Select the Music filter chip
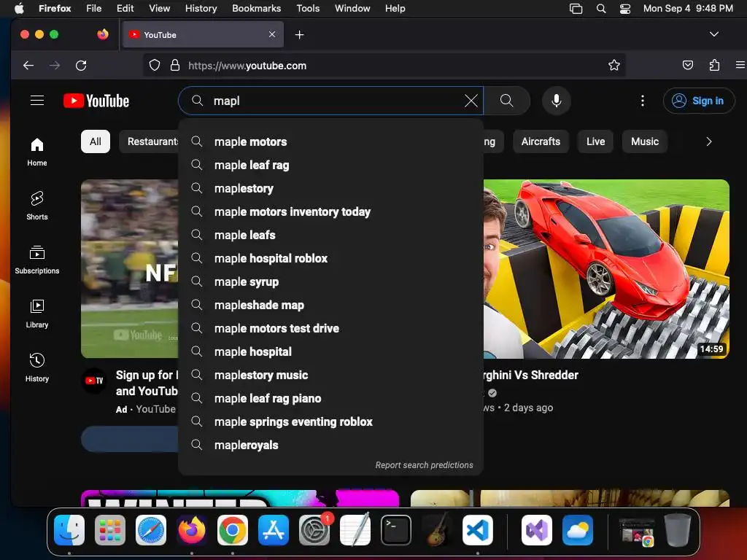Screen dimensions: 747x560 [x=645, y=141]
